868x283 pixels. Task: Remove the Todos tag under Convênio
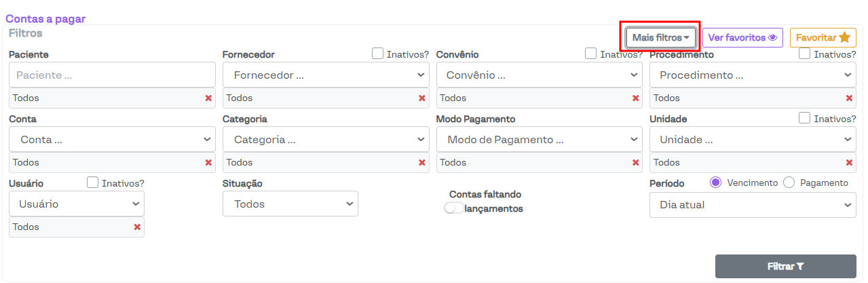point(636,98)
